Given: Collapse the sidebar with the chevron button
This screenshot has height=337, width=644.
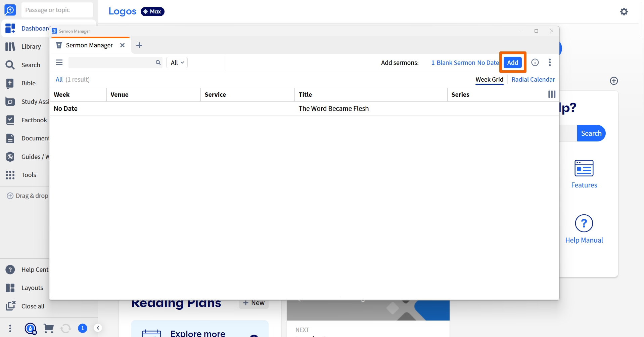Looking at the screenshot, I should point(98,328).
